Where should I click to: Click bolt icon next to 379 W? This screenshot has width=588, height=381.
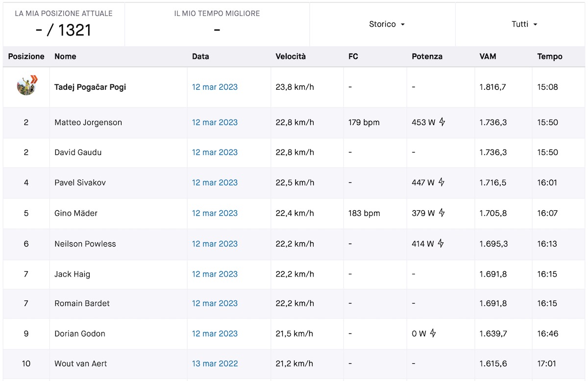[x=441, y=213]
